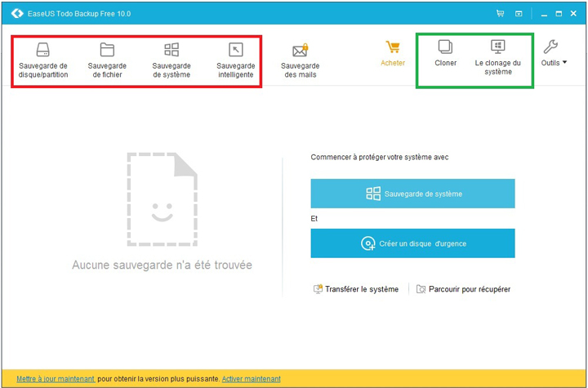Click Mettre à jour maintenant link

[50, 379]
